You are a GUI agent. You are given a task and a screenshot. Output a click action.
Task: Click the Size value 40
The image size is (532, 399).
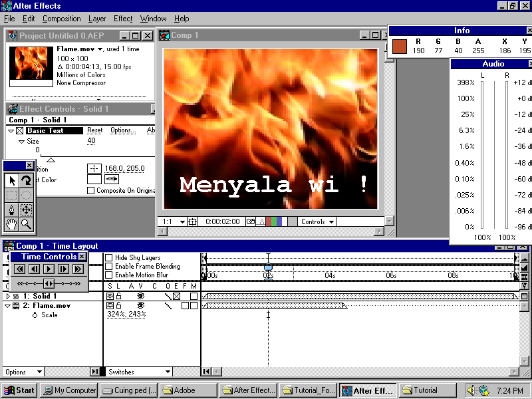coord(91,141)
